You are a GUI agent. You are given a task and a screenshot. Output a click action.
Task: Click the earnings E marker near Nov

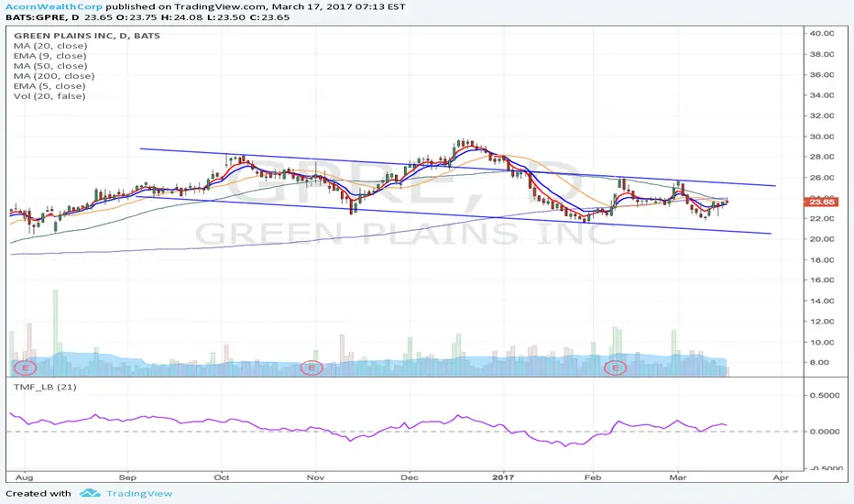pos(312,367)
